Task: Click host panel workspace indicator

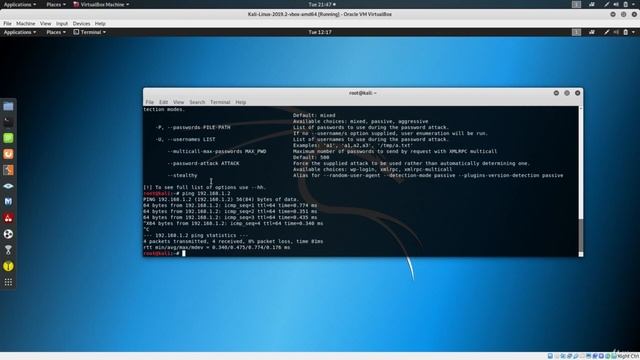Action: pos(576,4)
